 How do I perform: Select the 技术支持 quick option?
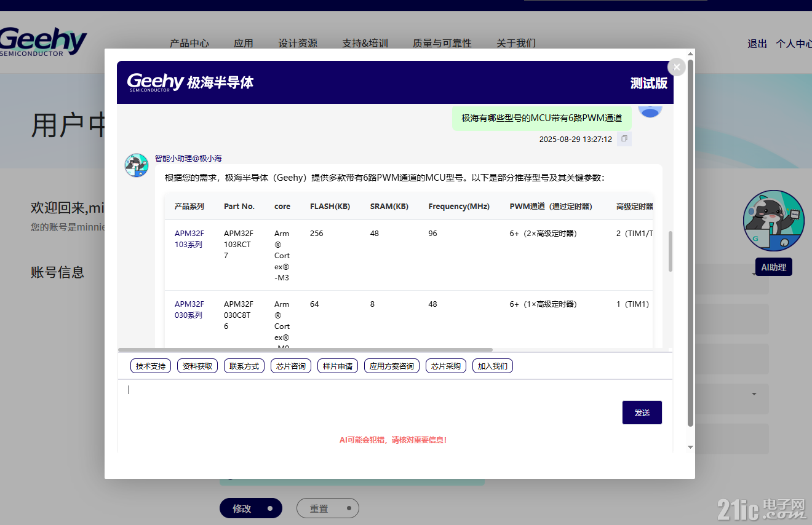[x=151, y=366]
